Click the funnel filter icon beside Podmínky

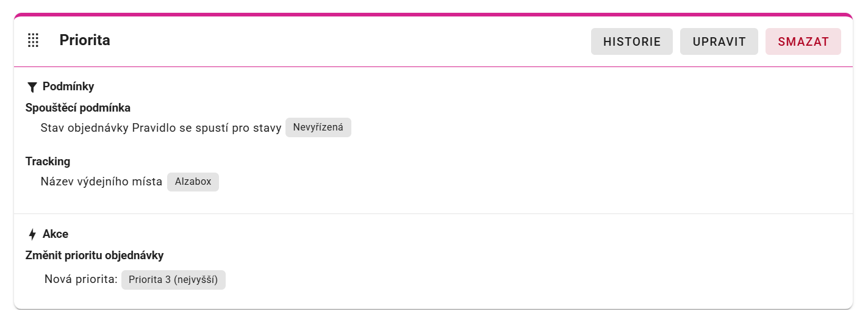(x=32, y=87)
